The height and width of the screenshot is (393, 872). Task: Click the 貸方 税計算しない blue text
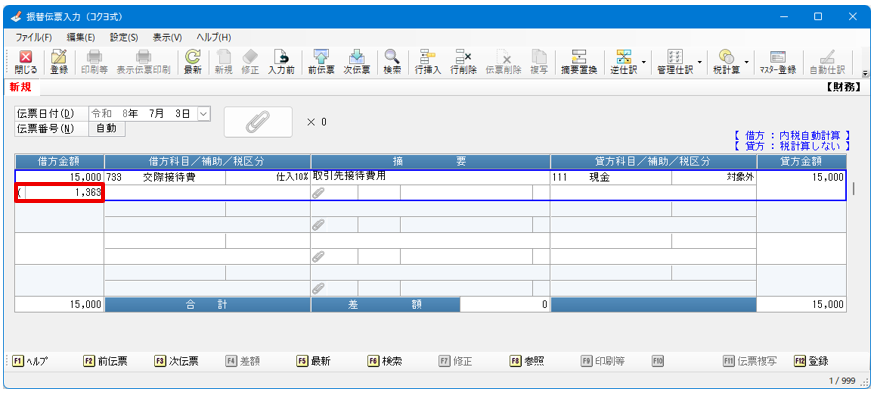click(x=792, y=146)
